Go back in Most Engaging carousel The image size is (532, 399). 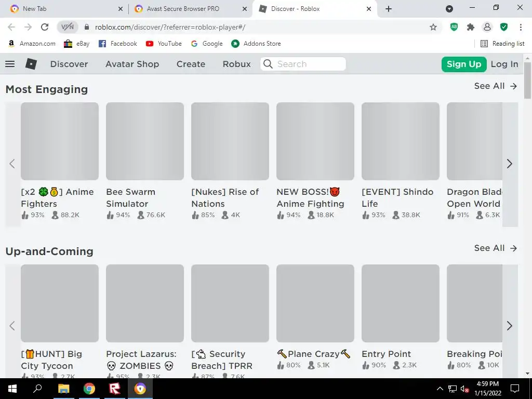tap(12, 164)
